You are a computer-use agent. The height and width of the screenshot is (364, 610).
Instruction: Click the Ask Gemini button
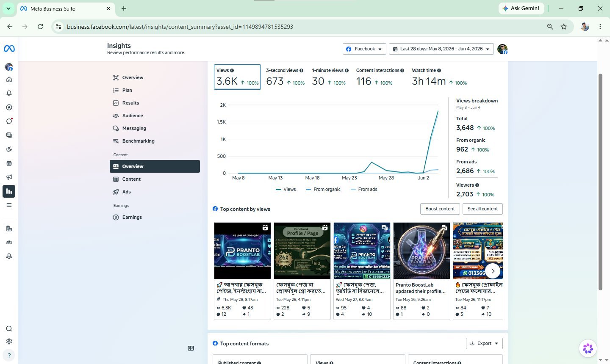coord(521,8)
